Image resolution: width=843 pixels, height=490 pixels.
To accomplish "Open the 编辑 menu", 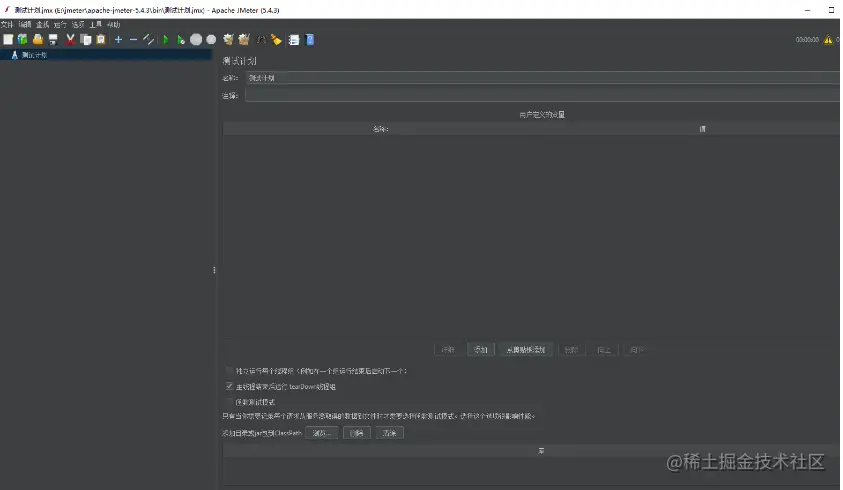I will [25, 25].
